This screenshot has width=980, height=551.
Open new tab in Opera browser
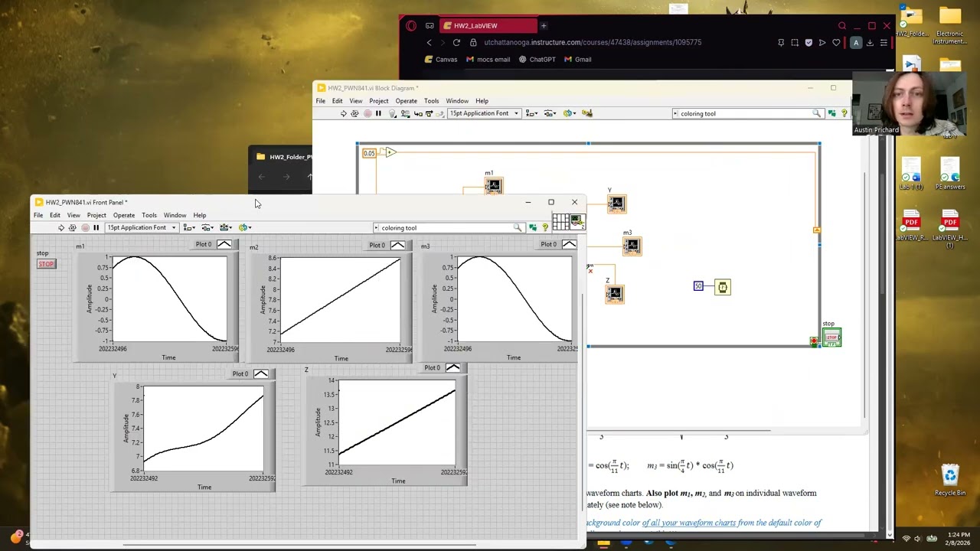[544, 26]
